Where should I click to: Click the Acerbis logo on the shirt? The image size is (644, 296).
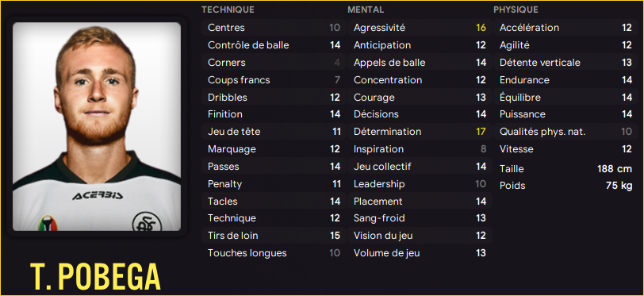(98, 196)
